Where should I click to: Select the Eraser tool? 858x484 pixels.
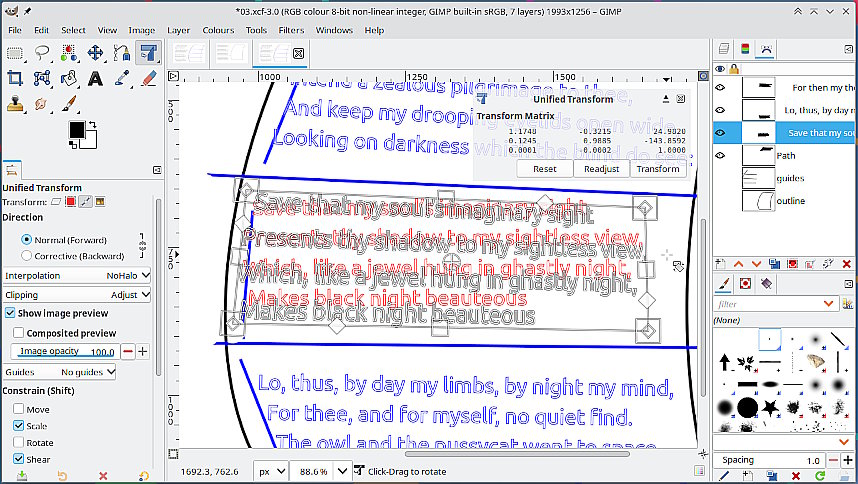click(x=148, y=79)
